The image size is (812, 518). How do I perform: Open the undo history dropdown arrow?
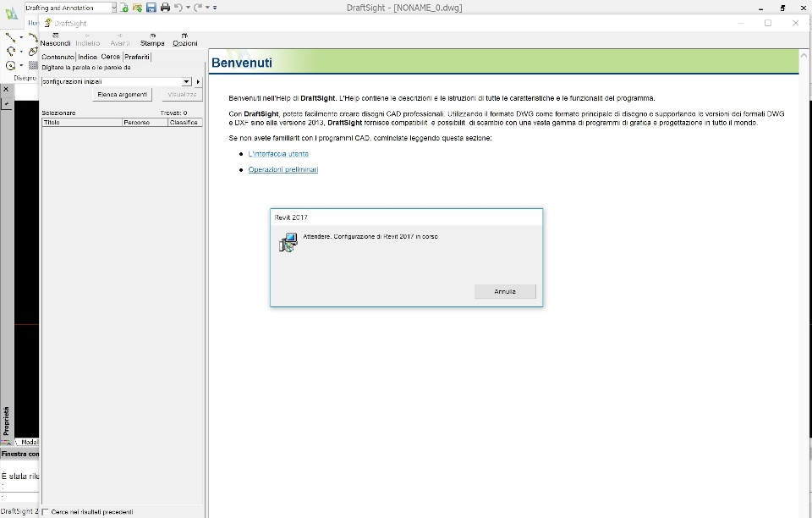[x=188, y=8]
